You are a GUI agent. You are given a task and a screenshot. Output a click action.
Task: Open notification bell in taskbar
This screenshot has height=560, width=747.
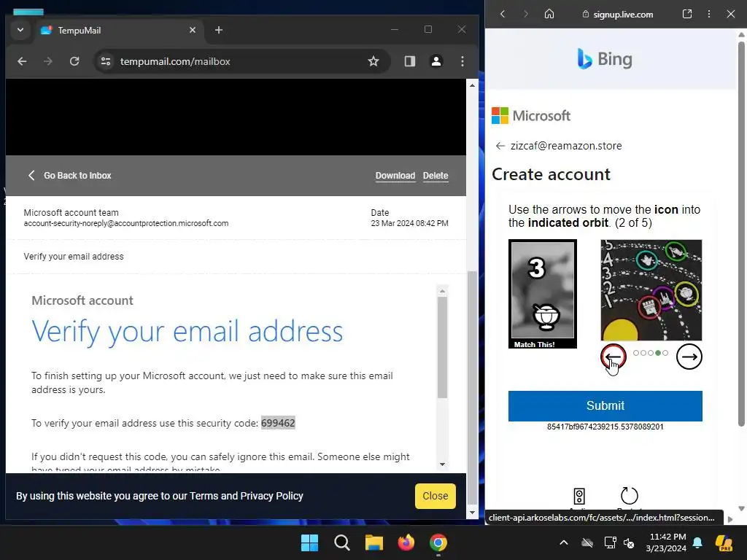(x=697, y=542)
